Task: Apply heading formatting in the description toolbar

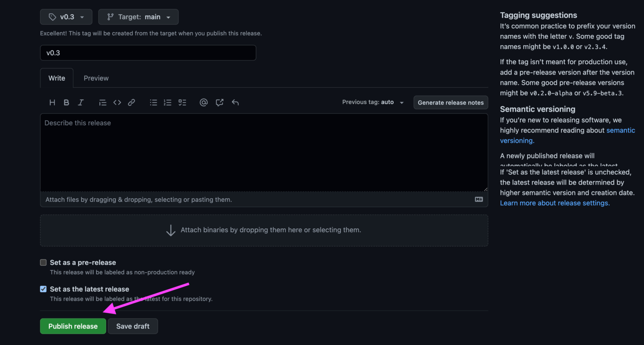Action: click(52, 102)
